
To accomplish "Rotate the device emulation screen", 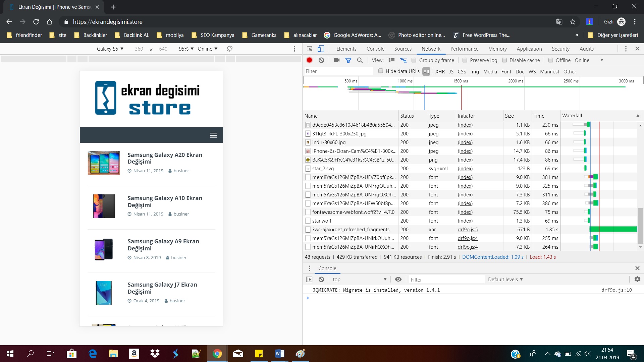I will point(229,49).
